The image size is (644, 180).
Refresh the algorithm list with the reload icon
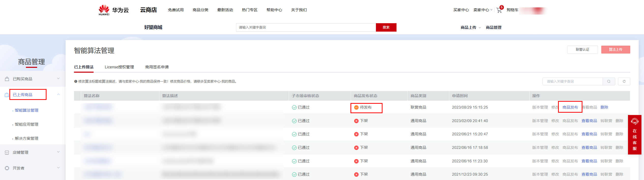[624, 81]
